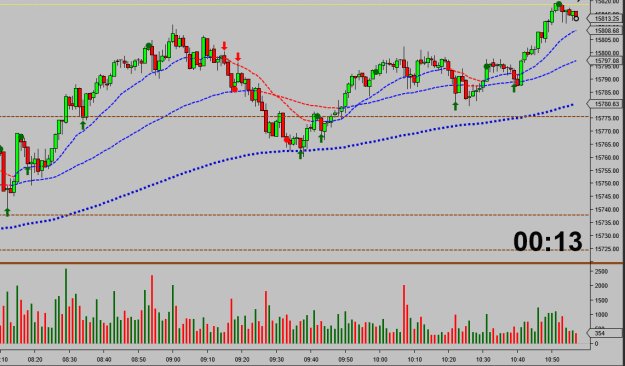Click the tallest green volume bar near 08:29

[66, 306]
